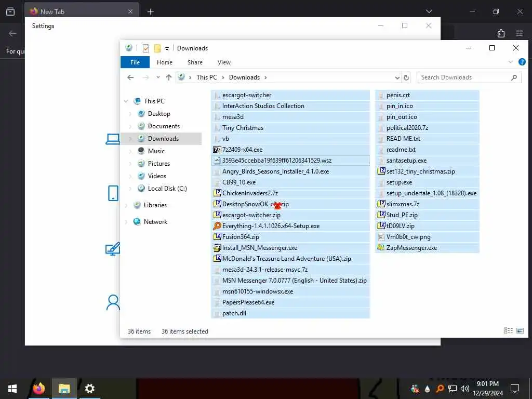The image size is (532, 399).
Task: Select the PapersPlease64.exe file
Action: pos(290,302)
